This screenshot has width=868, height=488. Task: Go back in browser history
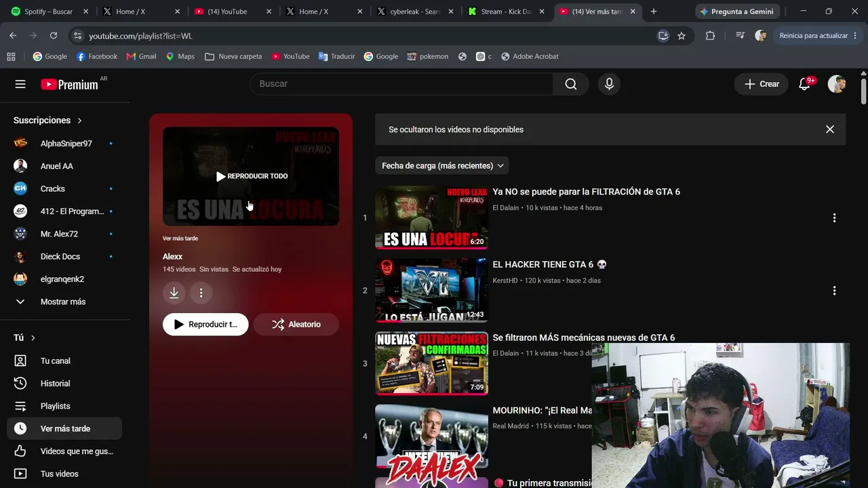[13, 35]
